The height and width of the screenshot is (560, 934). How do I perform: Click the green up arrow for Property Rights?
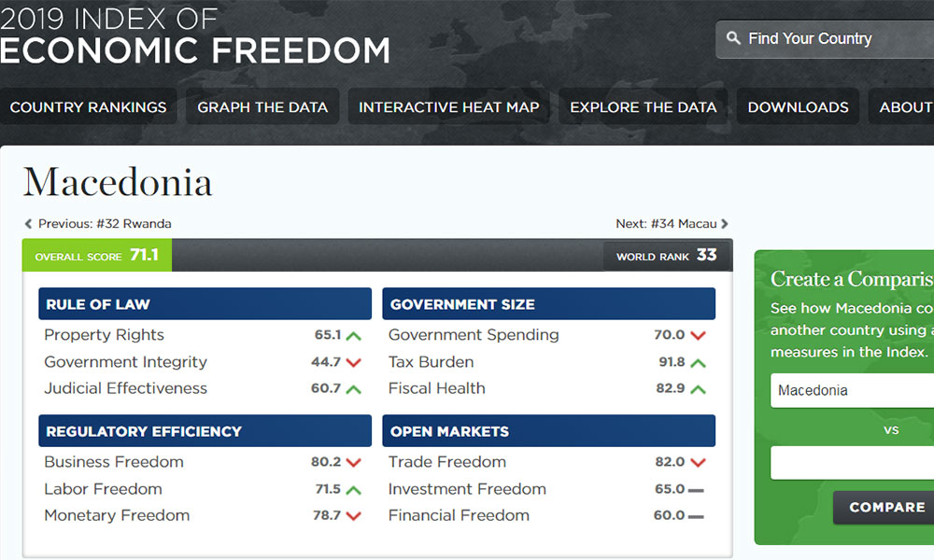[353, 336]
